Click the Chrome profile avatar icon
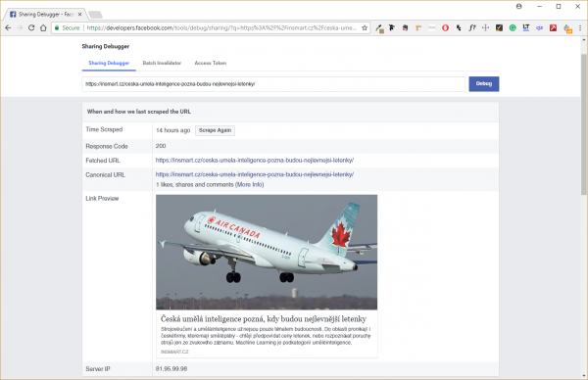 pos(519,7)
